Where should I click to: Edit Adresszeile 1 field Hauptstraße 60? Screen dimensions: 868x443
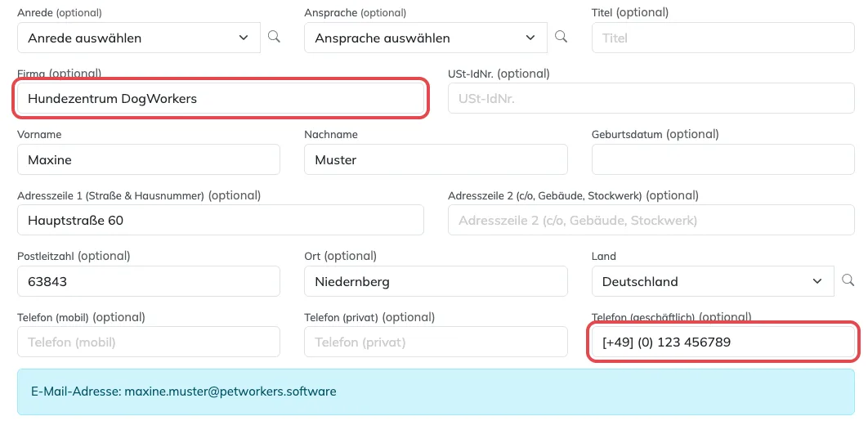click(x=221, y=221)
